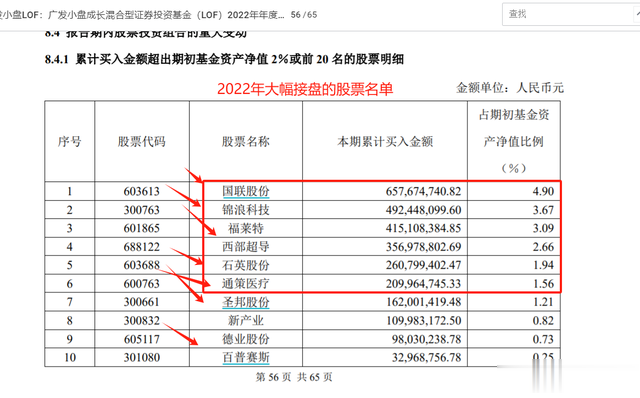Click stock code 300661
The height and width of the screenshot is (398, 640).
(x=142, y=302)
